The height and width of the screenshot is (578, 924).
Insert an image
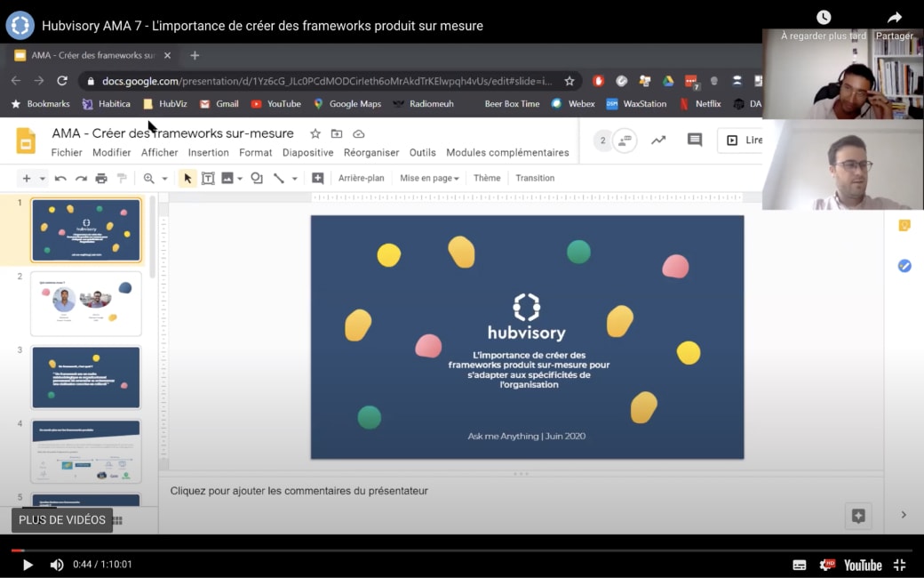tap(227, 178)
